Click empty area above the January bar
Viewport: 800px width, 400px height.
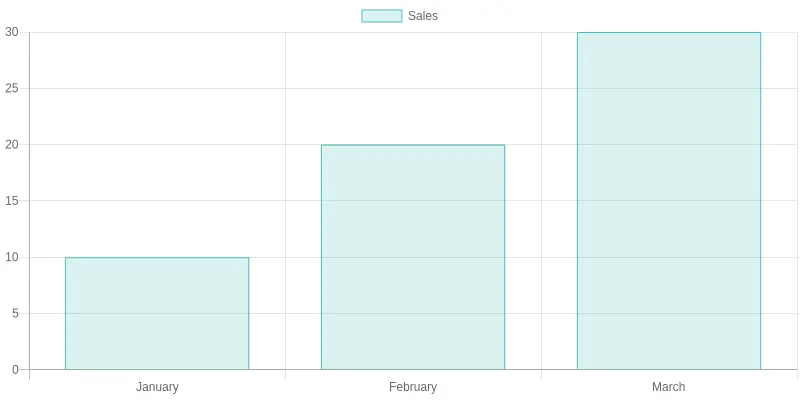point(157,145)
